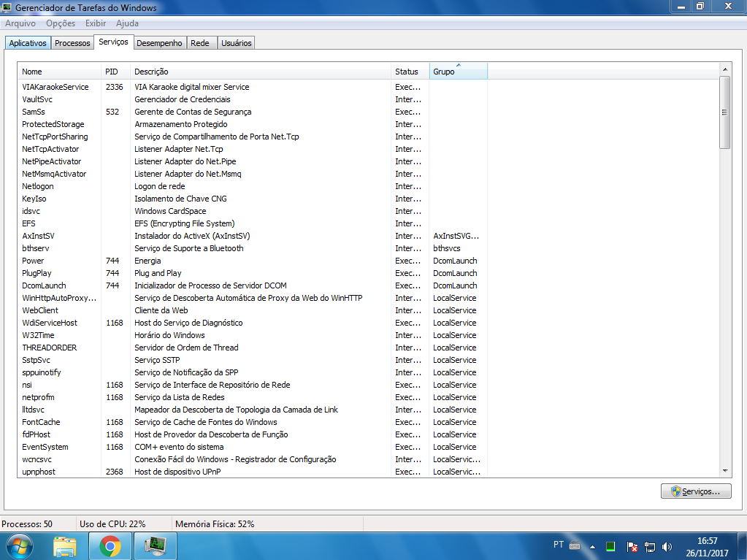747x560 pixels.
Task: Select the NetMsmqActivator service
Action: point(253,173)
